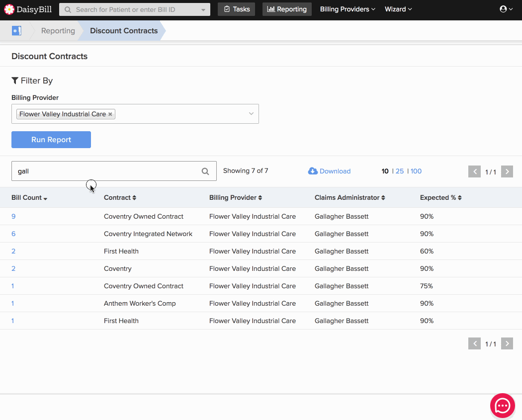Sort table by Contract column

[x=120, y=198]
